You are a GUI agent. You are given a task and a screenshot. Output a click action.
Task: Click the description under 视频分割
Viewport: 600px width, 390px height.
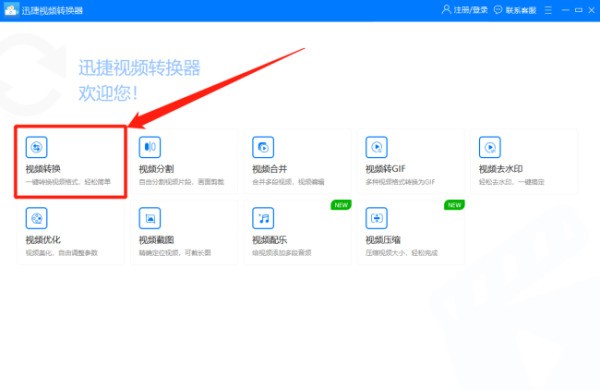[x=181, y=182]
